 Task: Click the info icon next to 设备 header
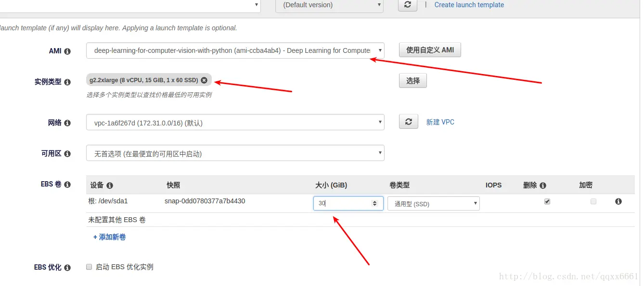pos(110,186)
